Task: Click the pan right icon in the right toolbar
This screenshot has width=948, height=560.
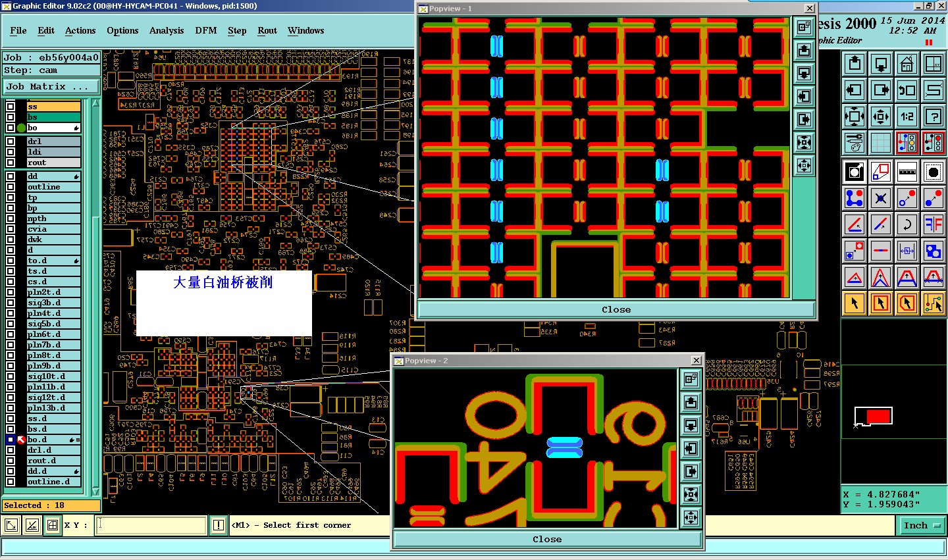Action: (881, 90)
